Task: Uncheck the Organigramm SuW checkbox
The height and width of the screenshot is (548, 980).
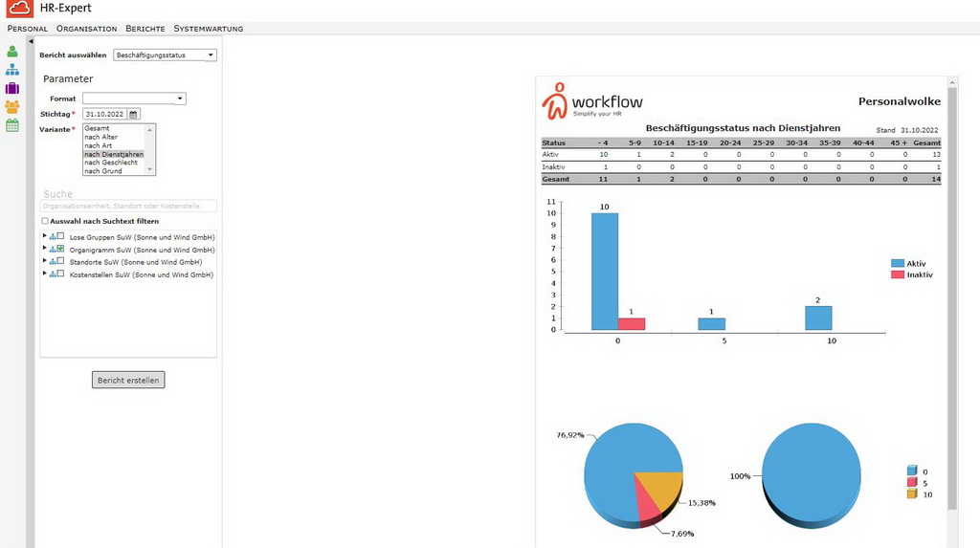Action: pyautogui.click(x=60, y=249)
